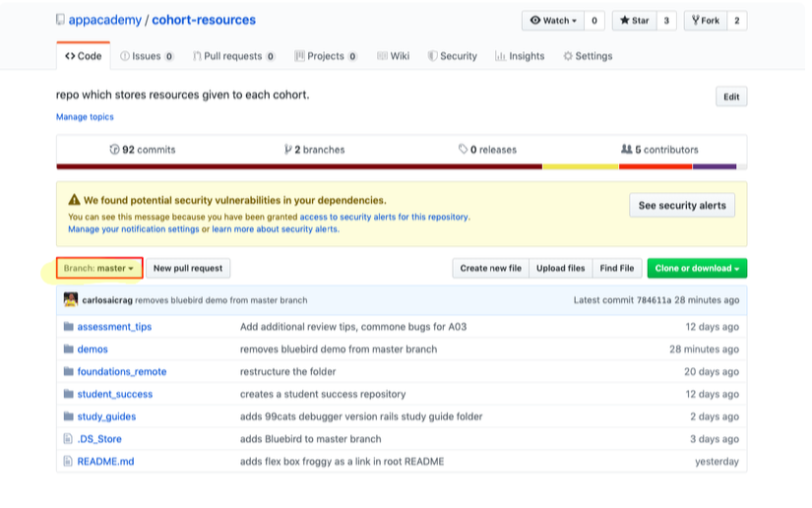Open commit message 'restructure the folder'
Screen dimensions: 812x508
point(288,371)
